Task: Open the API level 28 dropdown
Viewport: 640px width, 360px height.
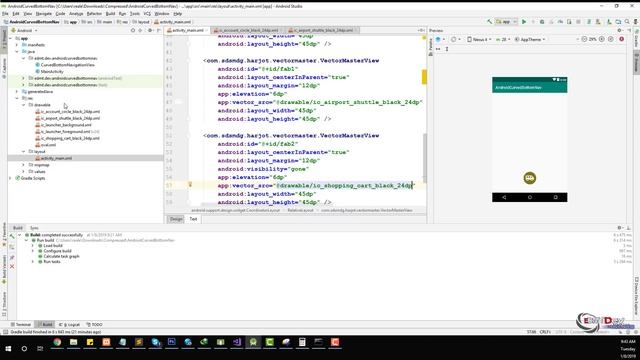Action: coord(503,40)
